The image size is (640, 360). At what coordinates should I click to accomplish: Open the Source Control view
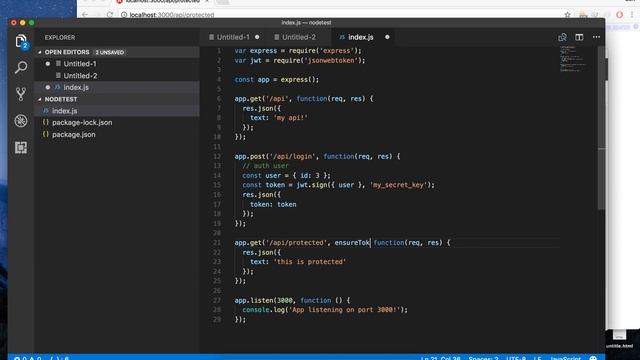point(21,94)
